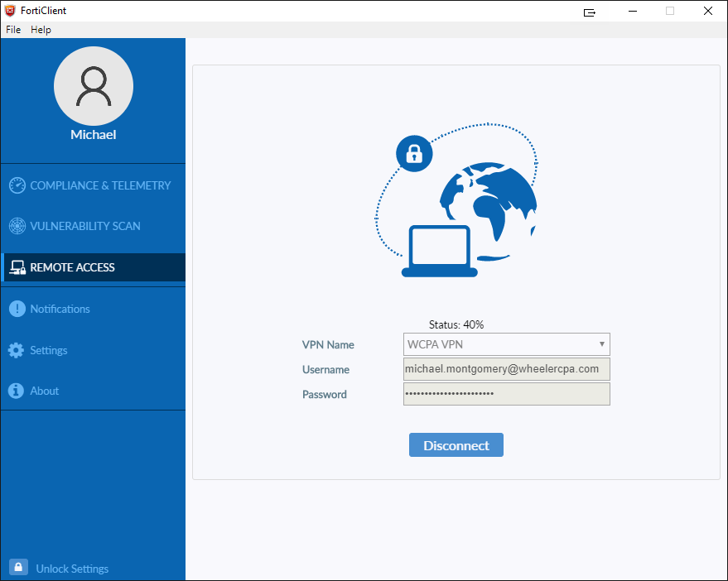
Task: Click the globe graphic
Action: [489, 211]
